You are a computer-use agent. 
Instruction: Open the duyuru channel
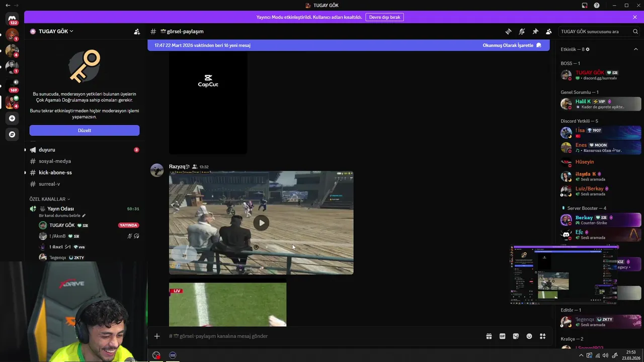[x=85, y=150]
